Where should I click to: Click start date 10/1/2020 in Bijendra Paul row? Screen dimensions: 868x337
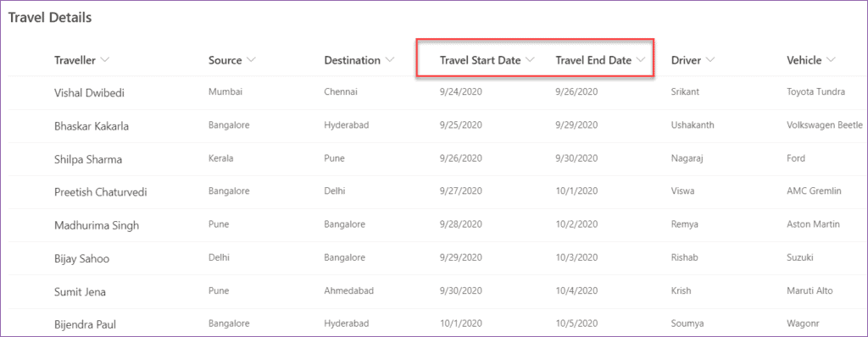click(460, 323)
